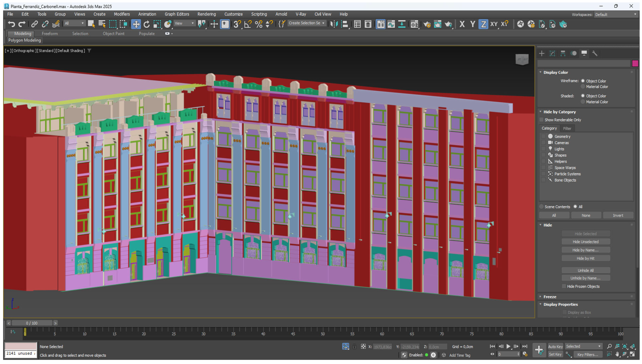642x364 pixels.
Task: Open the Modify panel tab icon
Action: (552, 53)
